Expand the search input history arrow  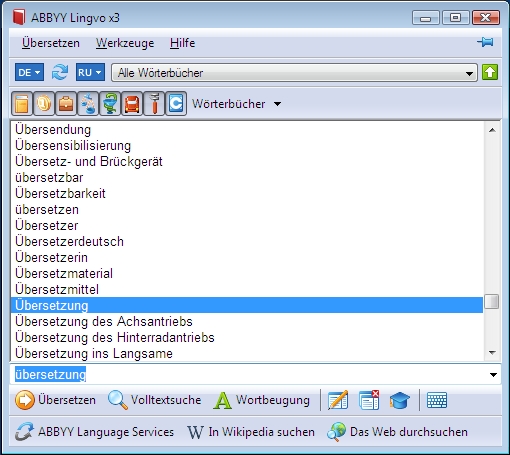(493, 375)
